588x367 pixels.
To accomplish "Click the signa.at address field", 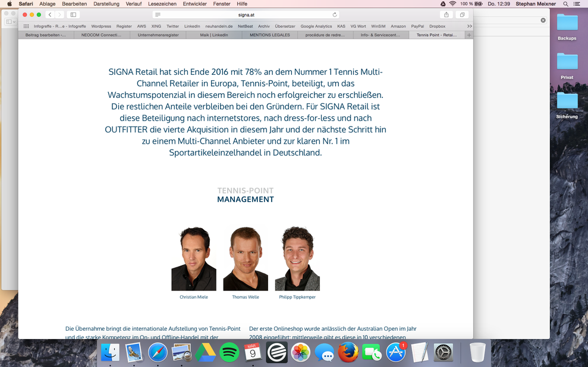I will coord(246,15).
